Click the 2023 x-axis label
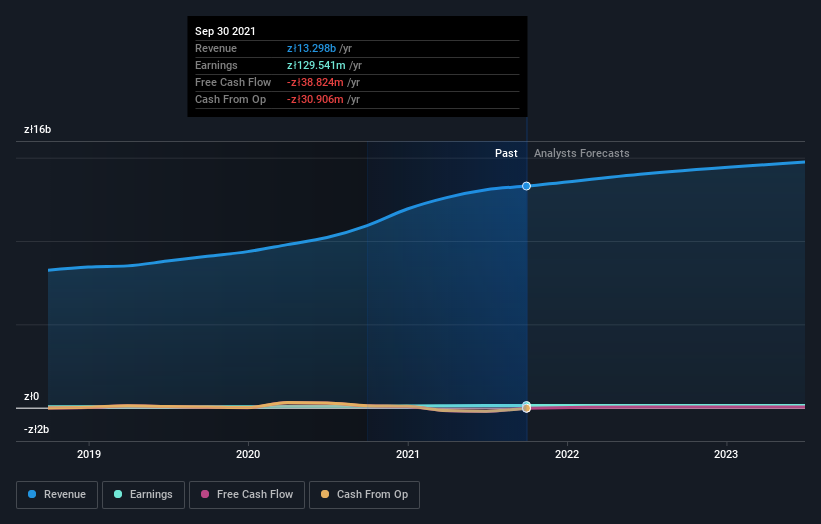Image resolution: width=821 pixels, height=524 pixels. 726,454
